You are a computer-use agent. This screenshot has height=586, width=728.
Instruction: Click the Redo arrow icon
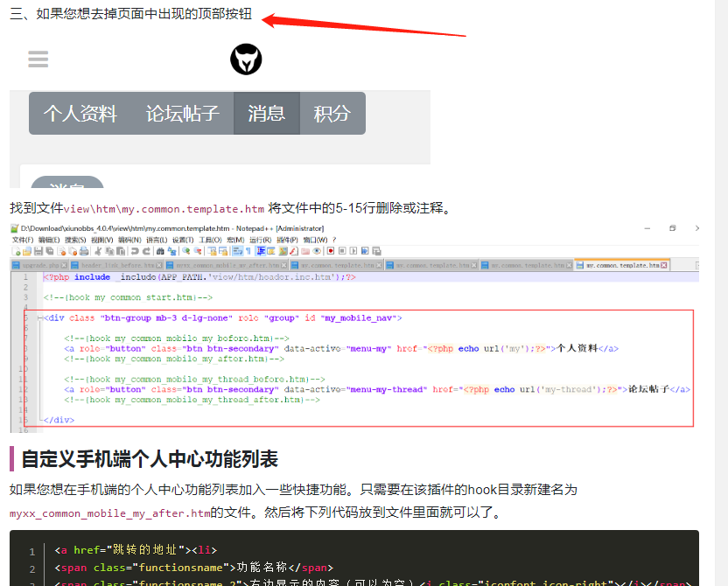pyautogui.click(x=146, y=251)
